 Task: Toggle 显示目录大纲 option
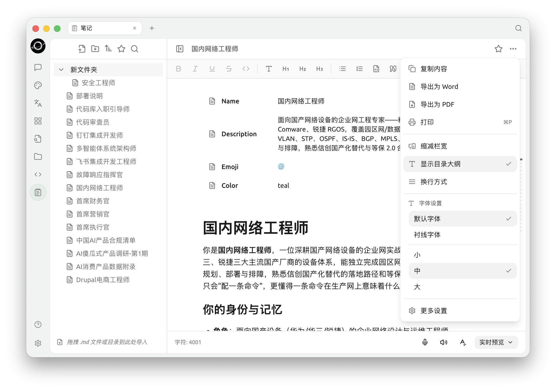pyautogui.click(x=460, y=164)
